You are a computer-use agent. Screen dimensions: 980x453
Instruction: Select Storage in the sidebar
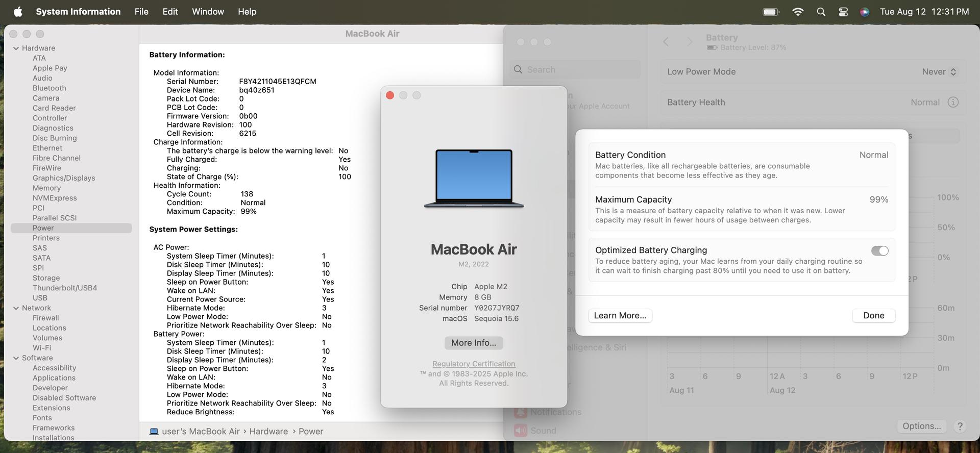(46, 278)
